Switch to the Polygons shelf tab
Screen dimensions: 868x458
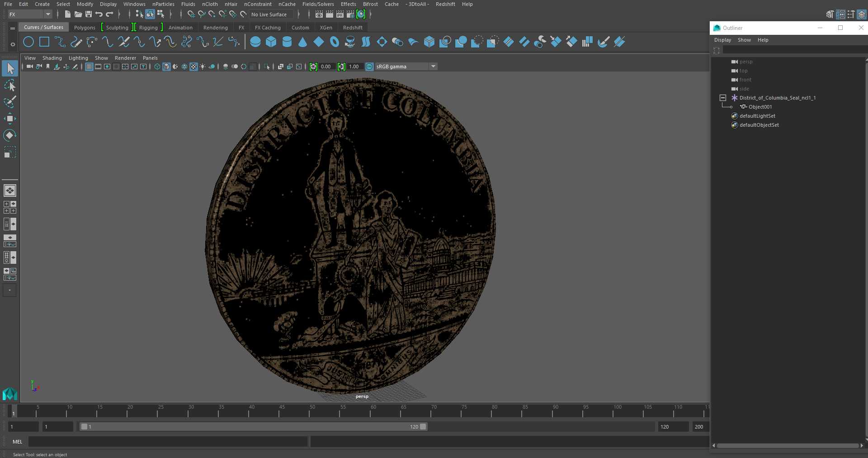85,28
